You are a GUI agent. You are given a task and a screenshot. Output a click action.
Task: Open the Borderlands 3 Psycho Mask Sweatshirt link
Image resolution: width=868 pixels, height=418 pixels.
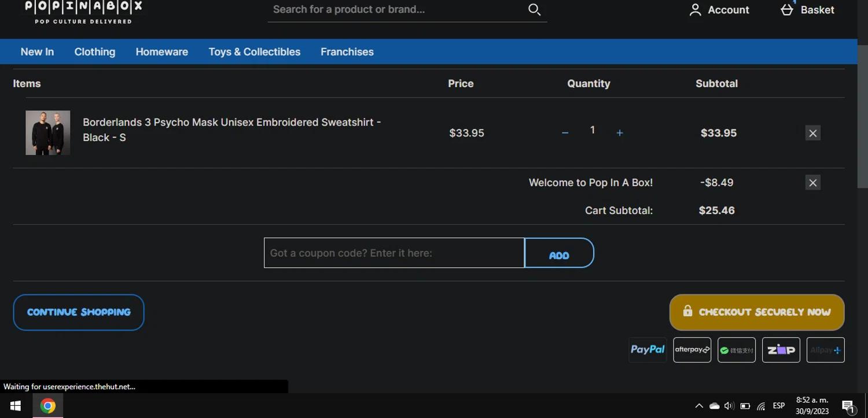[x=231, y=130]
